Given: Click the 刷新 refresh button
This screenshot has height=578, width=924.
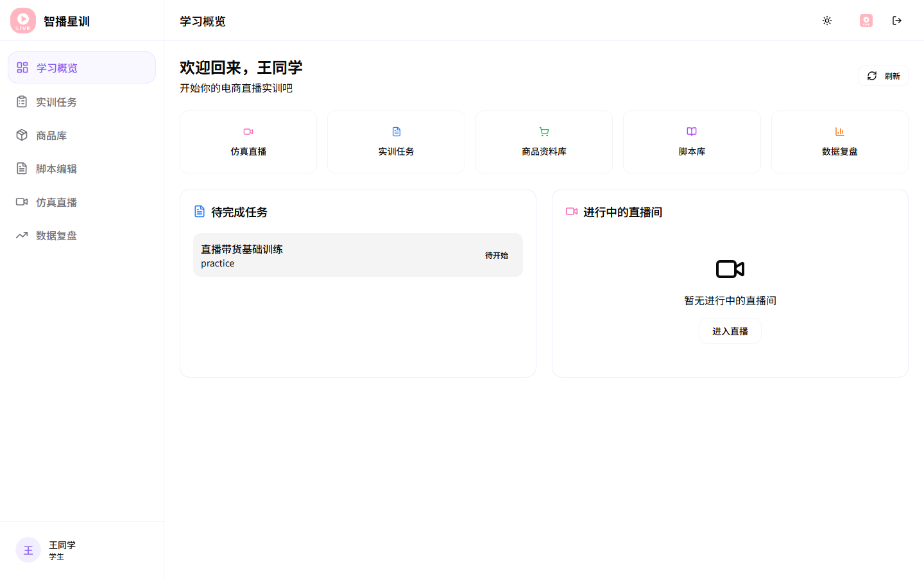Looking at the screenshot, I should point(883,75).
